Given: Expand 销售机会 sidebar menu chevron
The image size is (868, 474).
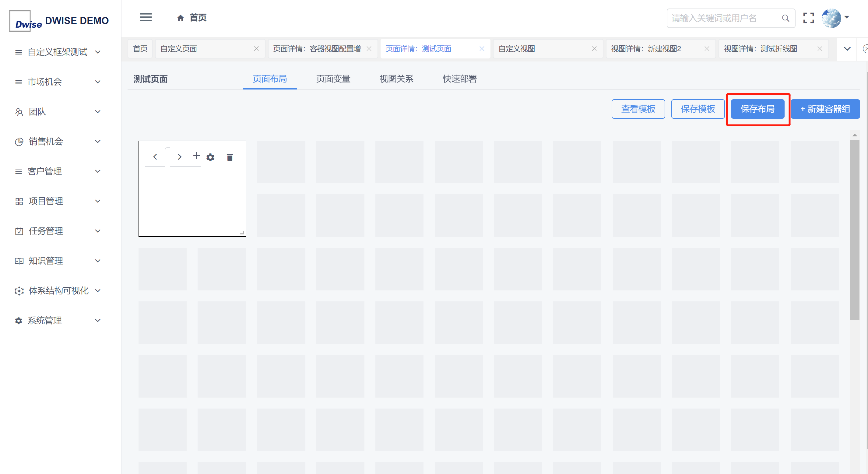Looking at the screenshot, I should 98,142.
